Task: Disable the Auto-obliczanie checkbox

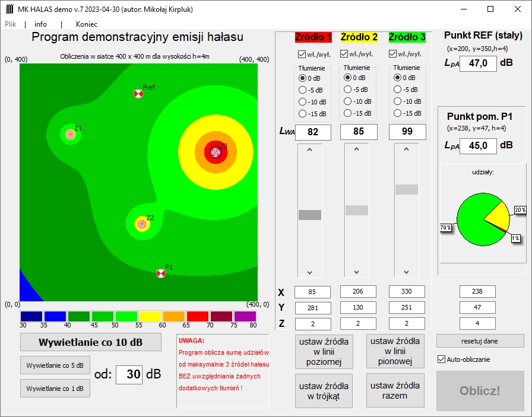Action: coord(441,359)
